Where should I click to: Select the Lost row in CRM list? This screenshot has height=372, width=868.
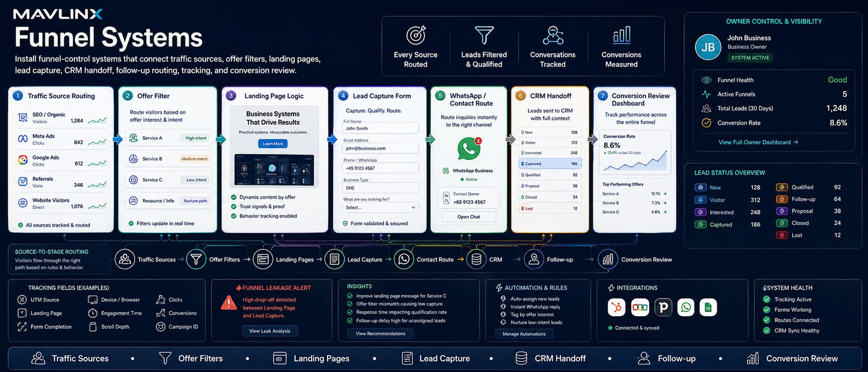tap(550, 208)
